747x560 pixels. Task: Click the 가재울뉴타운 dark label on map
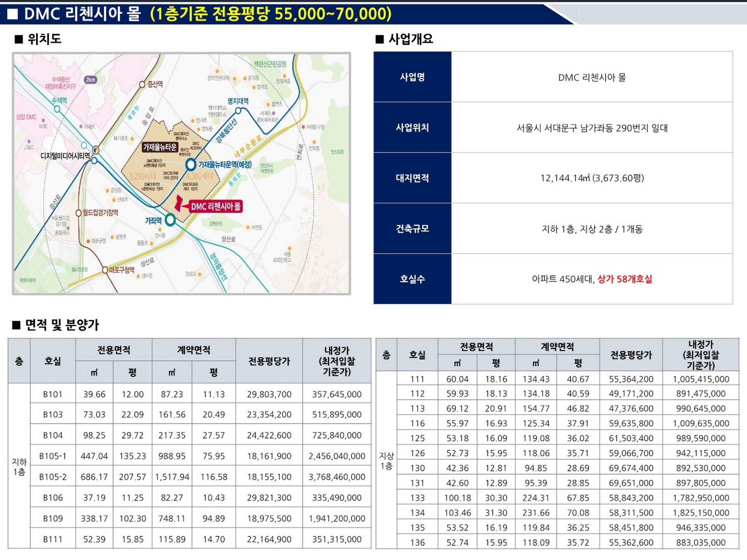(160, 147)
